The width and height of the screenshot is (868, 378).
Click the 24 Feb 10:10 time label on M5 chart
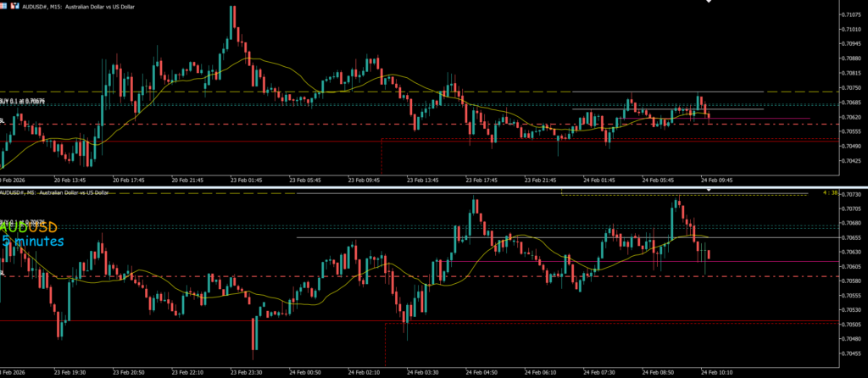[x=716, y=371]
